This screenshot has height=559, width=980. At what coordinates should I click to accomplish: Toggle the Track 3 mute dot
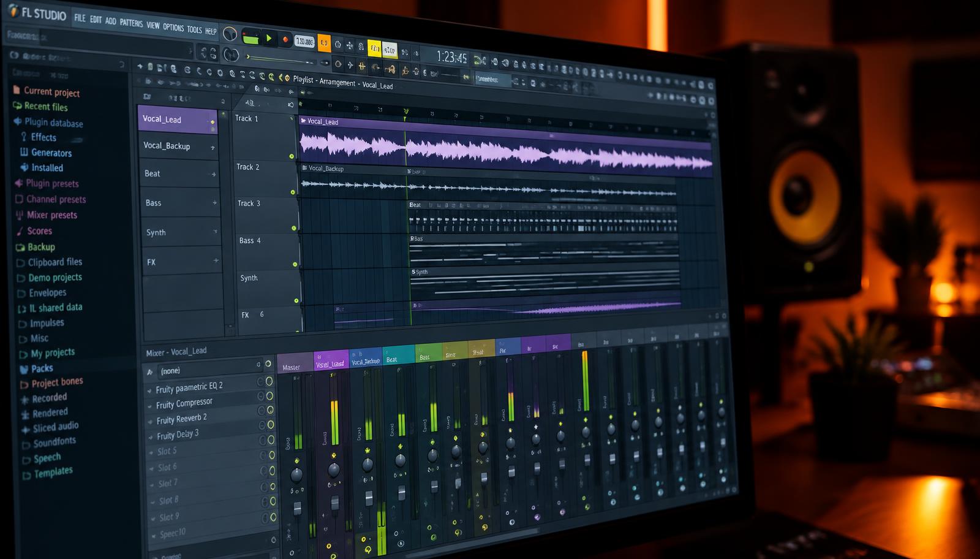click(294, 228)
